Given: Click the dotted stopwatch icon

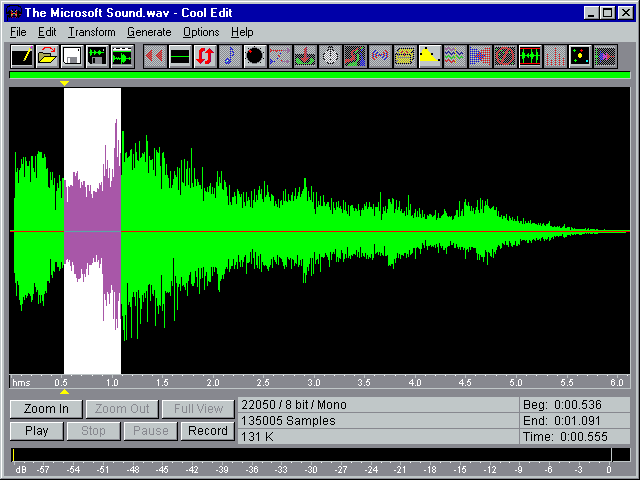Looking at the screenshot, I should point(330,56).
